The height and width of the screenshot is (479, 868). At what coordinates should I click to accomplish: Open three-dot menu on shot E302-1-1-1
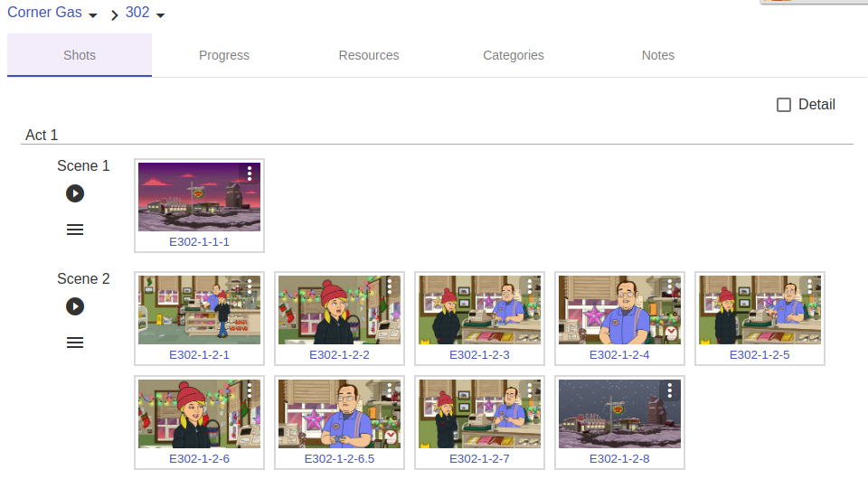tap(250, 174)
